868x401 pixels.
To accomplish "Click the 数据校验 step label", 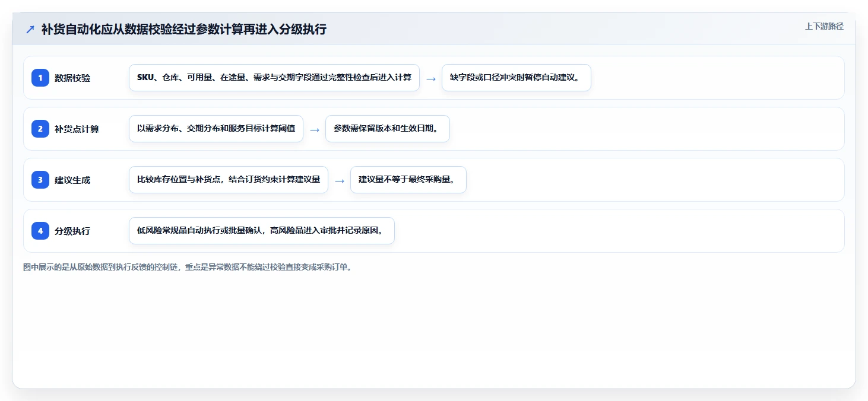I will (x=72, y=78).
